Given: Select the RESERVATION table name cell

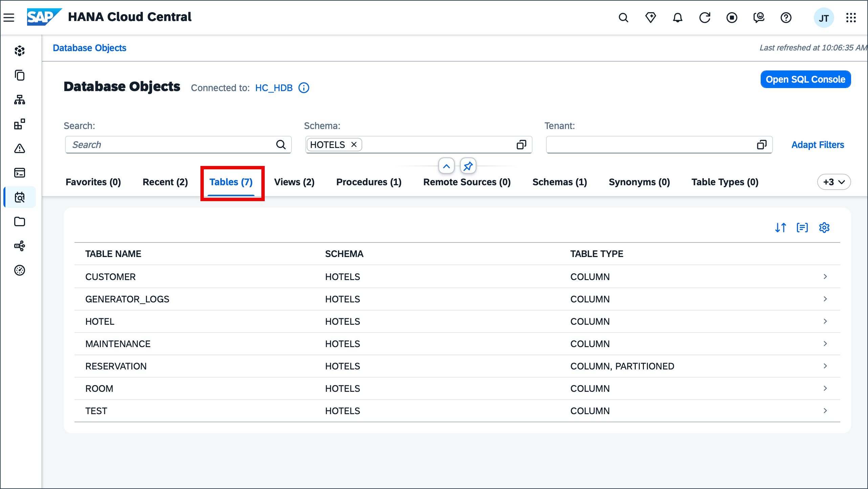Looking at the screenshot, I should pyautogui.click(x=116, y=366).
